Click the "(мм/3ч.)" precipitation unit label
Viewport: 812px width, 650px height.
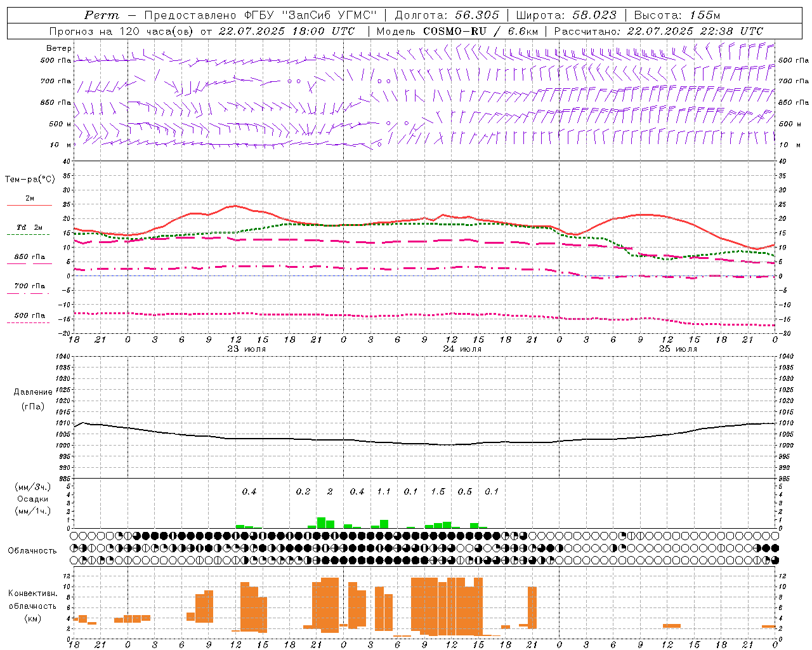coord(32,487)
